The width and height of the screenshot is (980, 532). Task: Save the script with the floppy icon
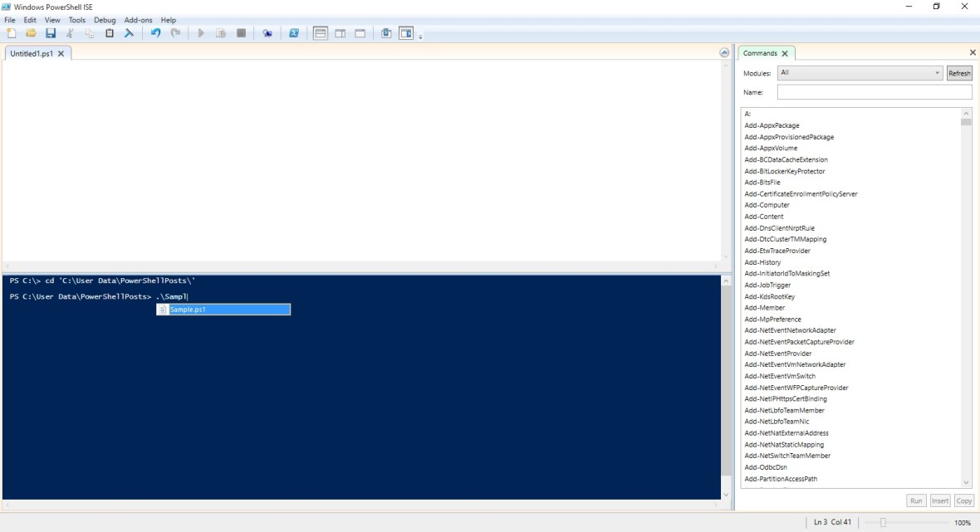pyautogui.click(x=51, y=33)
